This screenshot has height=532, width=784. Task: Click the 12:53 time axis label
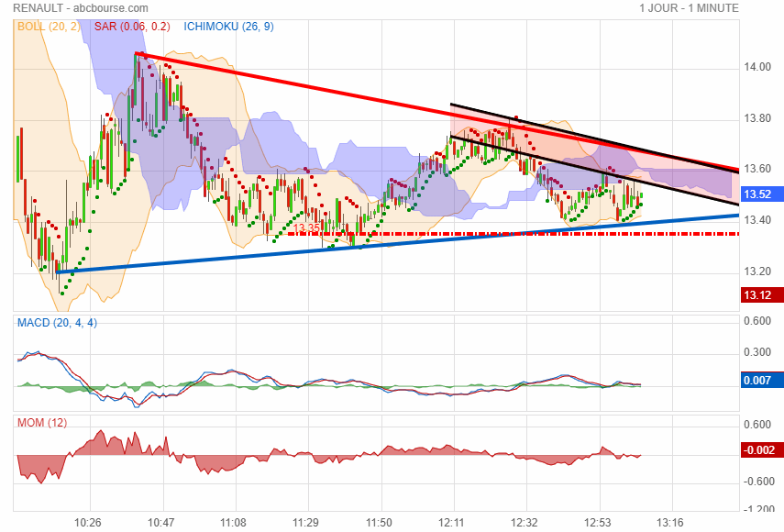coord(598,523)
